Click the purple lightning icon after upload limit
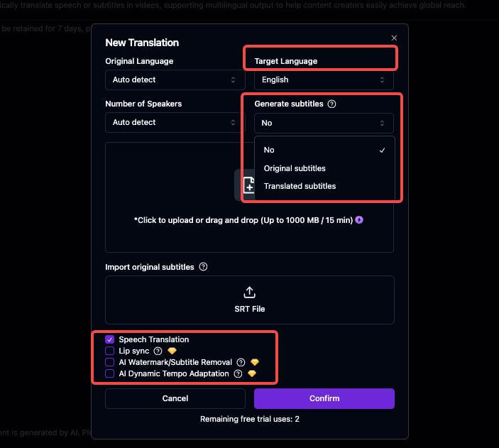Viewport: 499px width, 448px height. pos(359,220)
